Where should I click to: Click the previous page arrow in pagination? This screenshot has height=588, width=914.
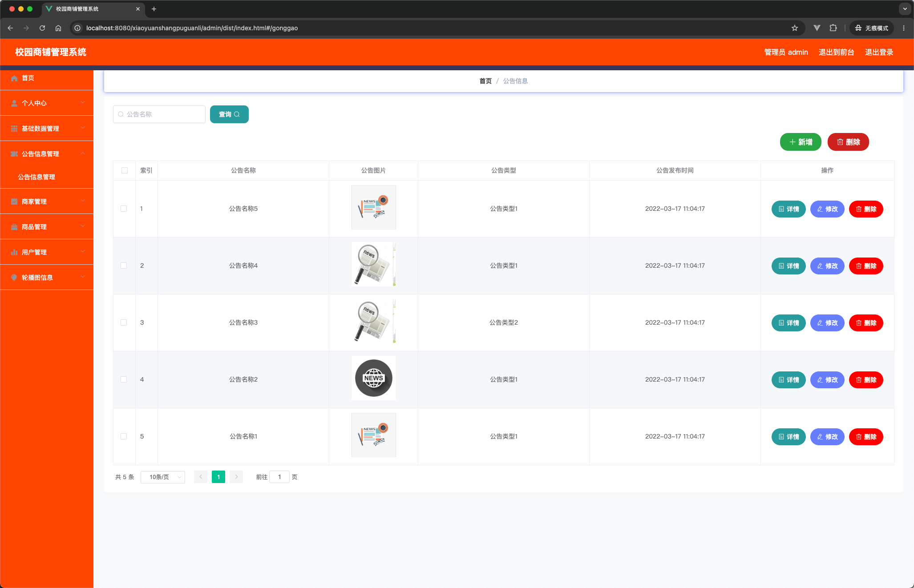pyautogui.click(x=201, y=477)
